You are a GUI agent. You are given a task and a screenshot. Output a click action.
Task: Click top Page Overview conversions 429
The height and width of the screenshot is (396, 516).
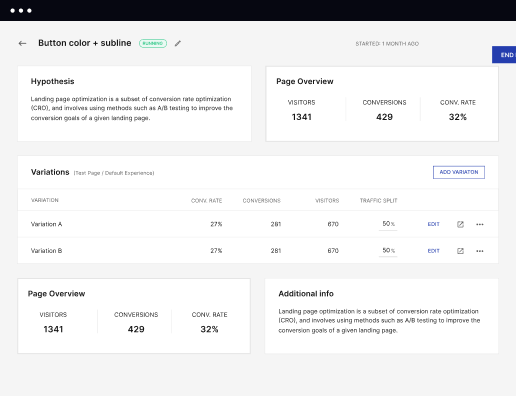tap(384, 117)
